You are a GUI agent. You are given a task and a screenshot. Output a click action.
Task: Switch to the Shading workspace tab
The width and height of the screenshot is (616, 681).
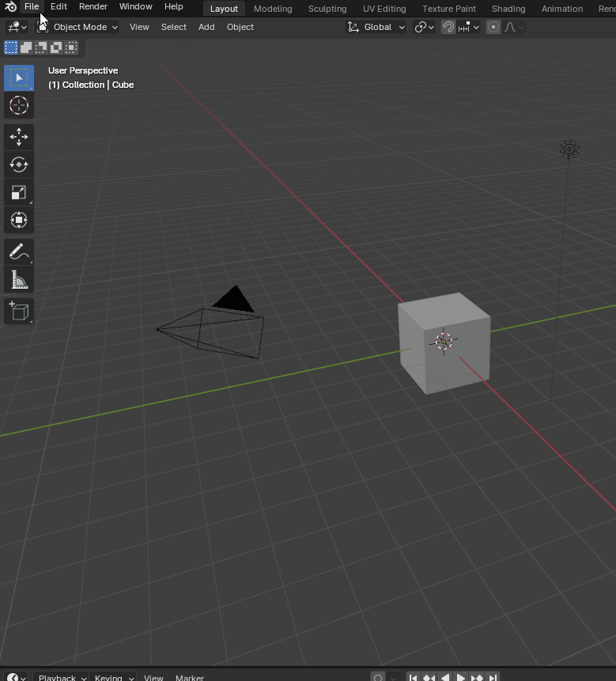click(508, 9)
